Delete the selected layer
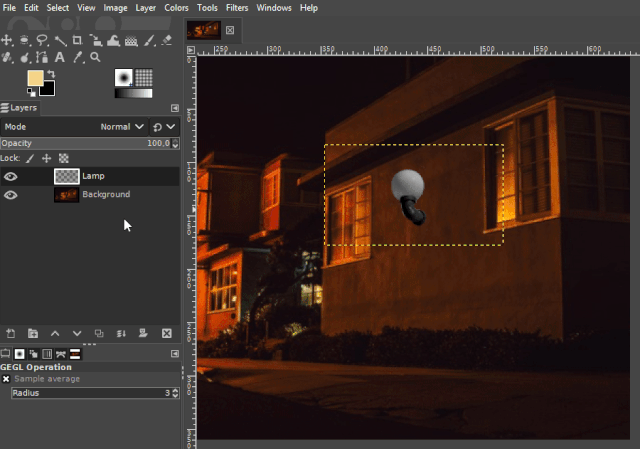This screenshot has height=449, width=640. [x=167, y=333]
